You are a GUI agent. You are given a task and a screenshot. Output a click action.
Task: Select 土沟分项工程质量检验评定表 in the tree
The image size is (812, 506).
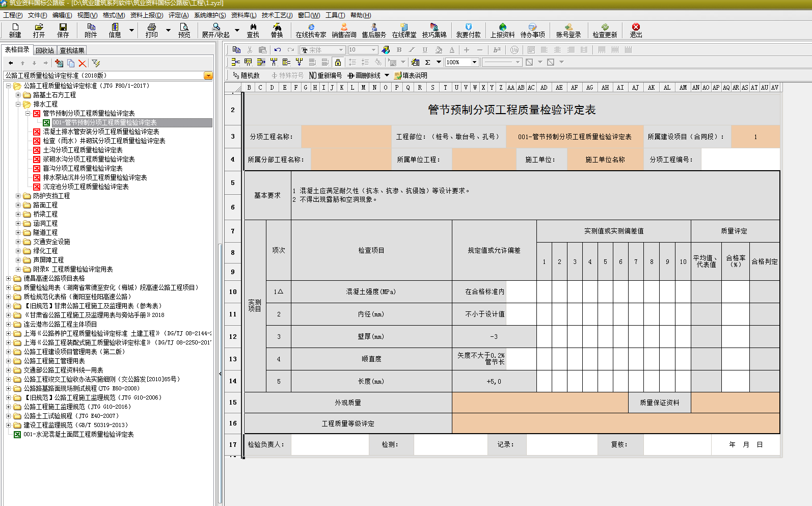pos(83,150)
